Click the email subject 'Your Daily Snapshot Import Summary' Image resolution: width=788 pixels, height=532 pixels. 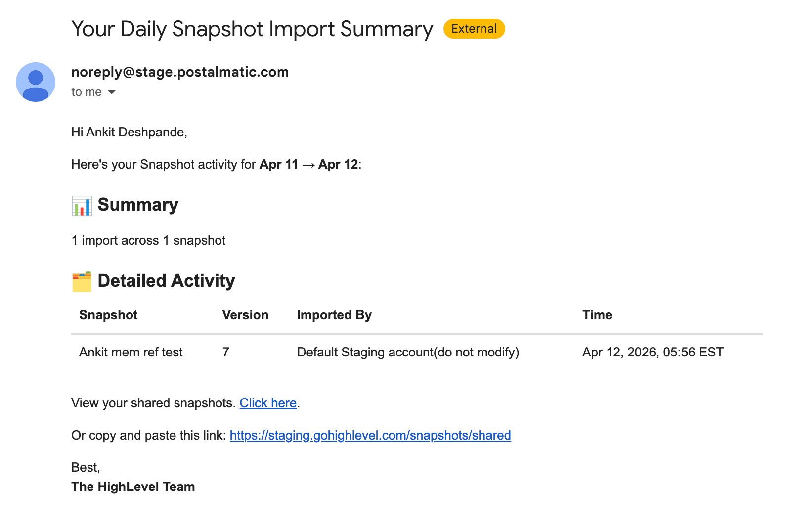252,29
